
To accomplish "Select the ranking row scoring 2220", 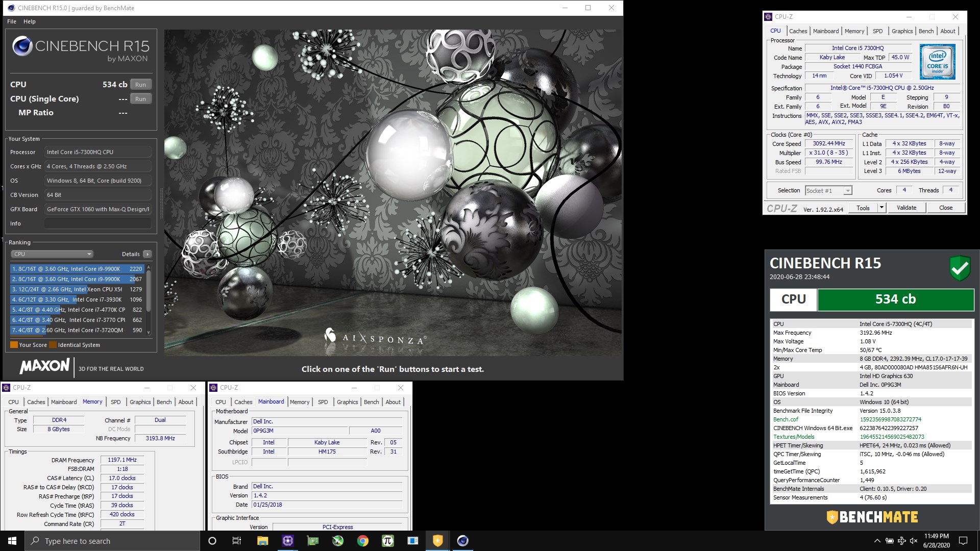I will [77, 269].
